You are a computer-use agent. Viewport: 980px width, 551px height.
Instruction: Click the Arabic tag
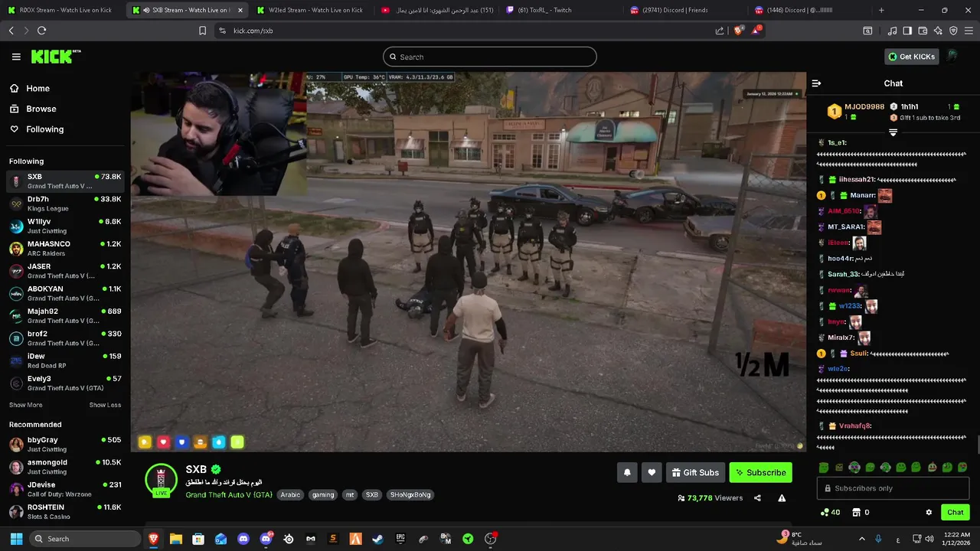(x=290, y=495)
